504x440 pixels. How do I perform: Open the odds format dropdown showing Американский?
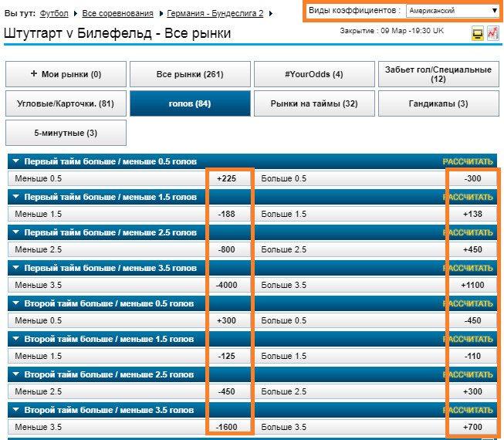(x=453, y=11)
